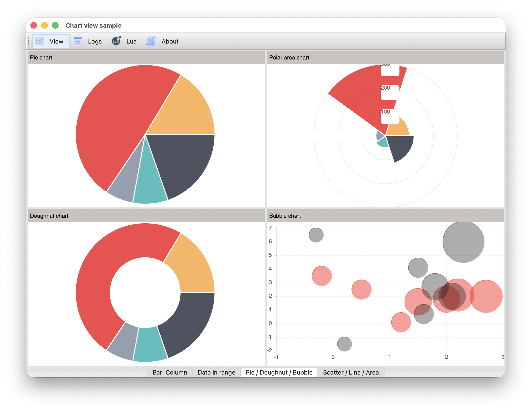Click the yellow minimize window button
This screenshot has width=532, height=412.
tap(44, 25)
